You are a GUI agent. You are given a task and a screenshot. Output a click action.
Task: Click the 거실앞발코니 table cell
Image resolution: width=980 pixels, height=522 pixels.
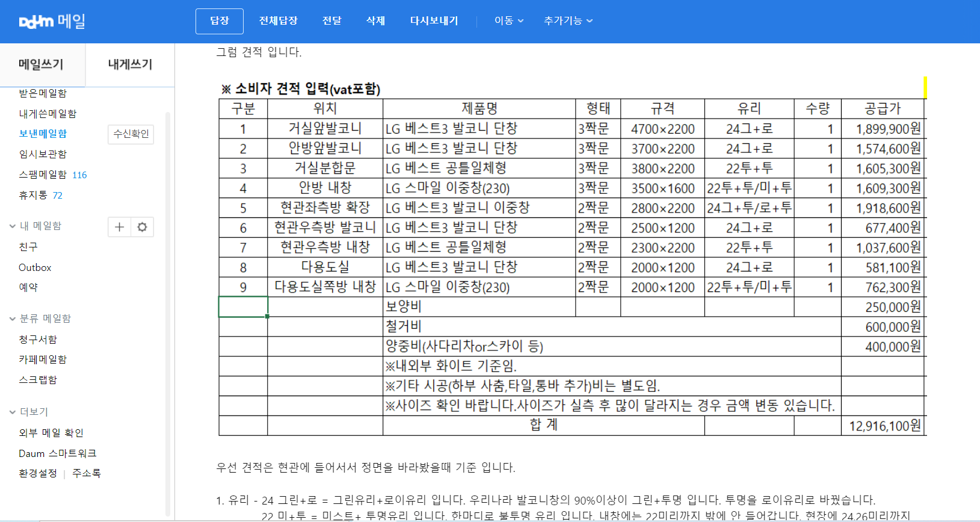pos(325,128)
